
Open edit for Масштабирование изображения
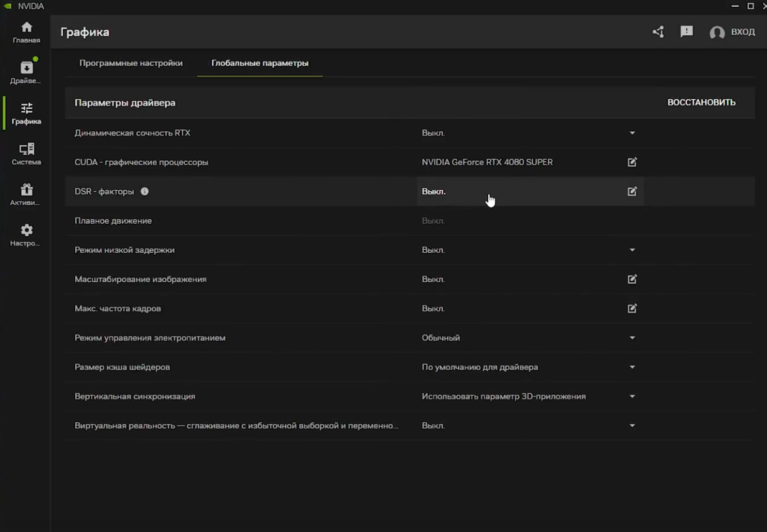tap(632, 279)
